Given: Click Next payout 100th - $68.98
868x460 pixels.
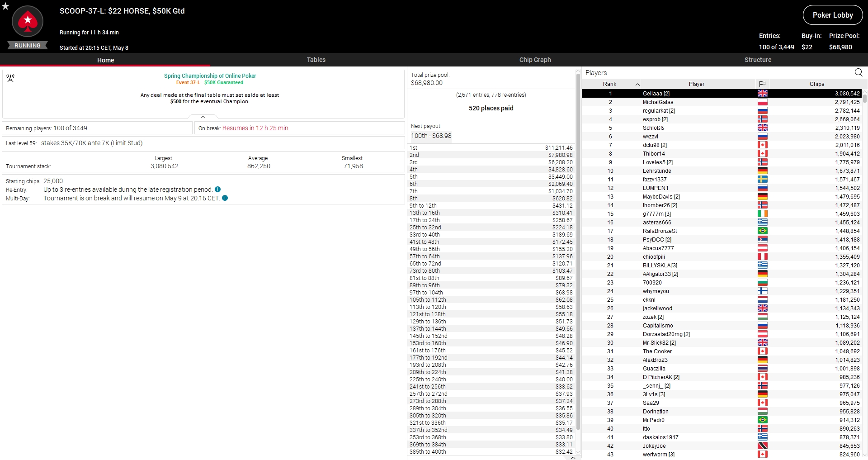Looking at the screenshot, I should pyautogui.click(x=431, y=136).
